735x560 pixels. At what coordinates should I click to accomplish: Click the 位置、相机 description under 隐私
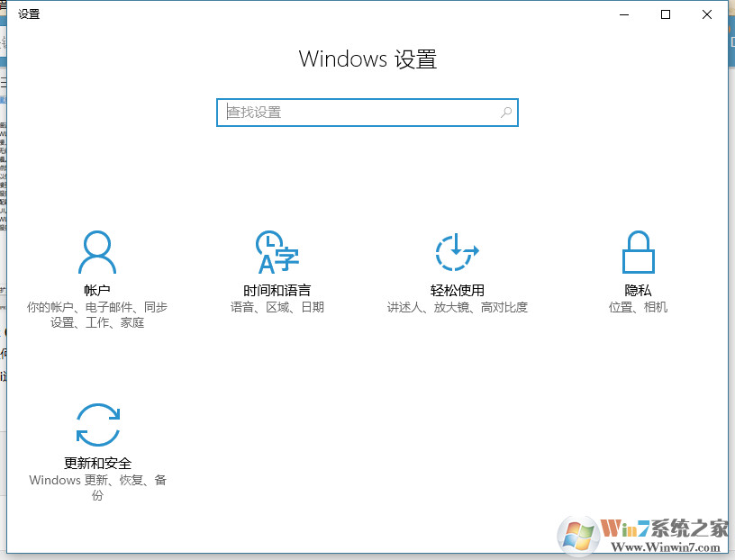[x=638, y=307]
